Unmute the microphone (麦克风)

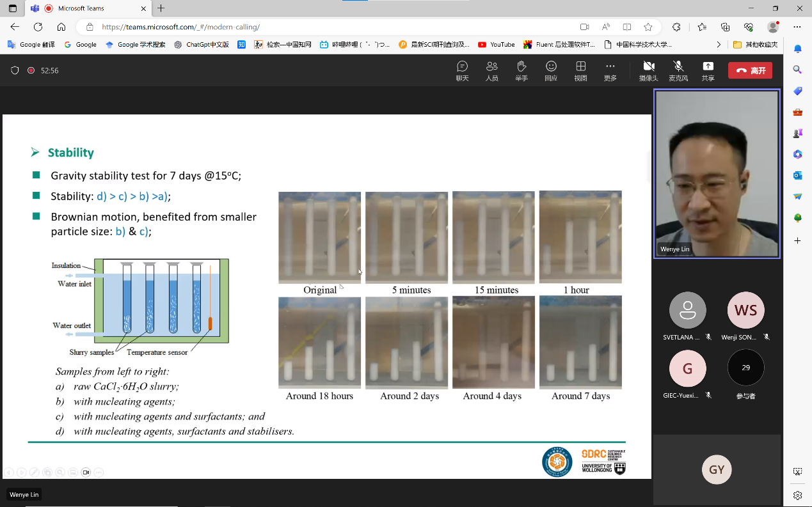point(678,70)
